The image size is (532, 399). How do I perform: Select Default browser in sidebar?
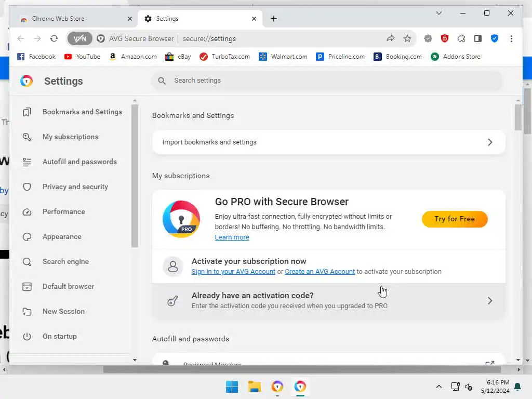click(x=58, y=287)
